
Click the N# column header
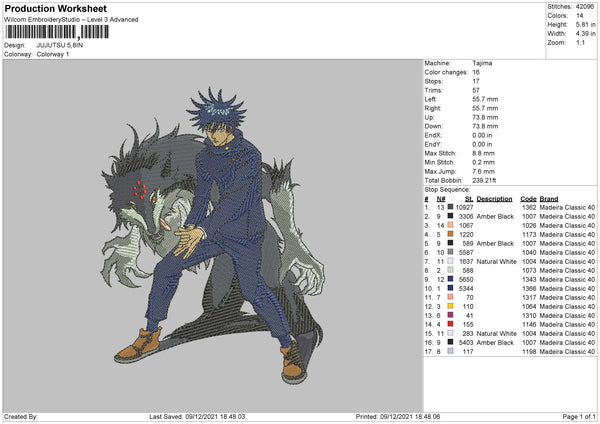[x=441, y=199]
